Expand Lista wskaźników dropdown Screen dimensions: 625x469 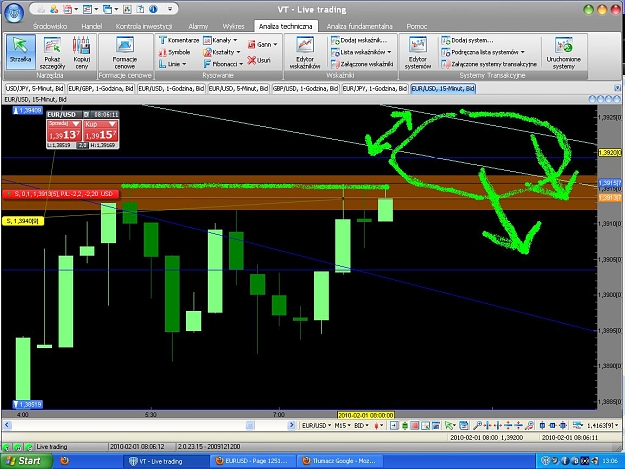click(x=361, y=52)
